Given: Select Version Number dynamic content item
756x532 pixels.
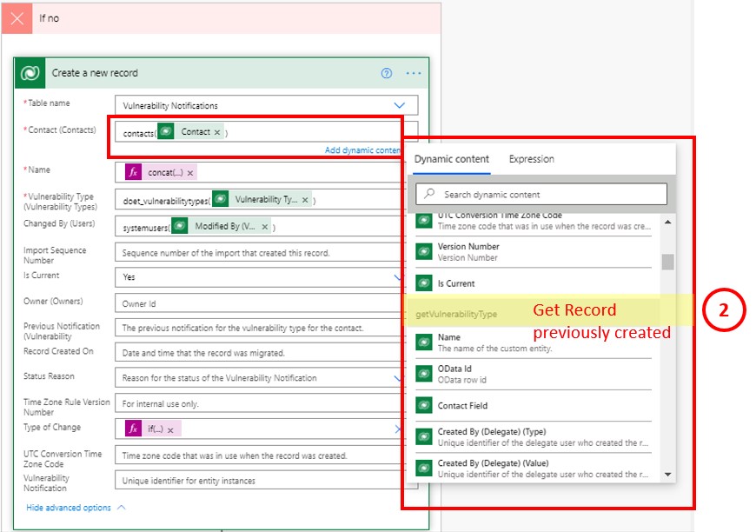Looking at the screenshot, I should tap(468, 251).
